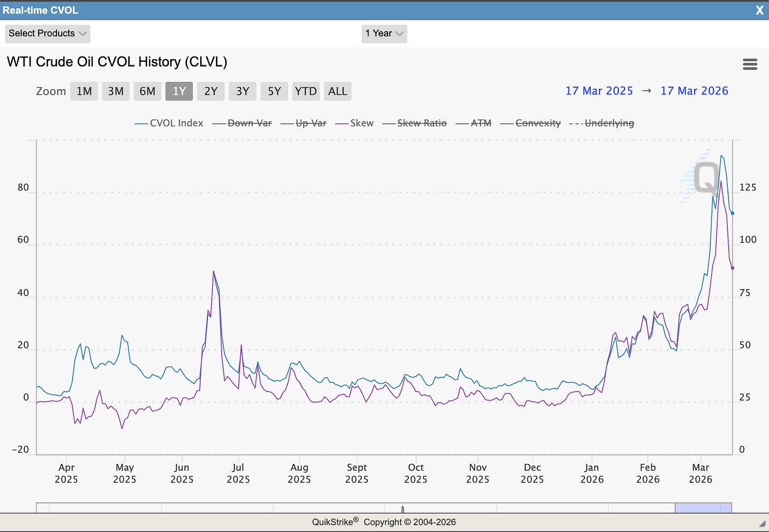Viewport: 769px width, 532px height.
Task: Click the -20 left-axis label
Action: (x=21, y=450)
